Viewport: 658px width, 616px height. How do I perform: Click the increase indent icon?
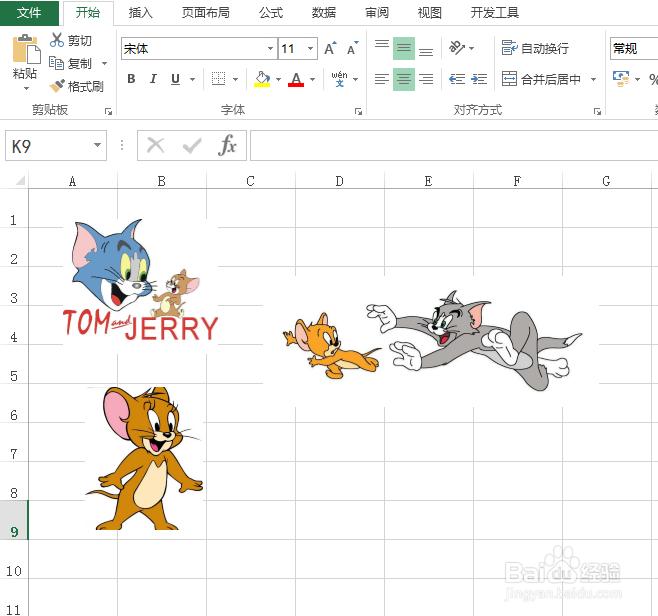coord(479,79)
